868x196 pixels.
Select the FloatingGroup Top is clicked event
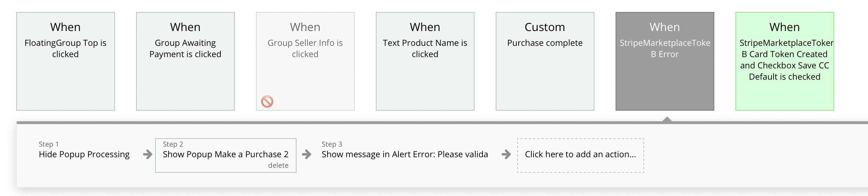pyautogui.click(x=66, y=61)
